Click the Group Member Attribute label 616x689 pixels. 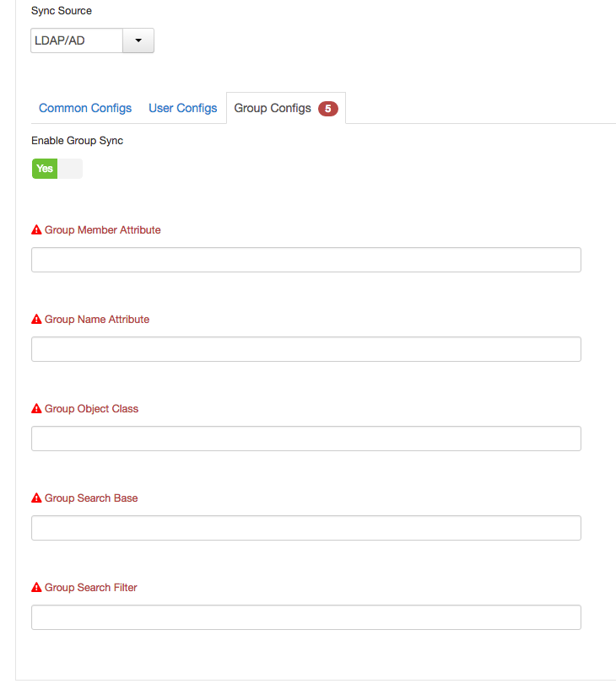(102, 230)
